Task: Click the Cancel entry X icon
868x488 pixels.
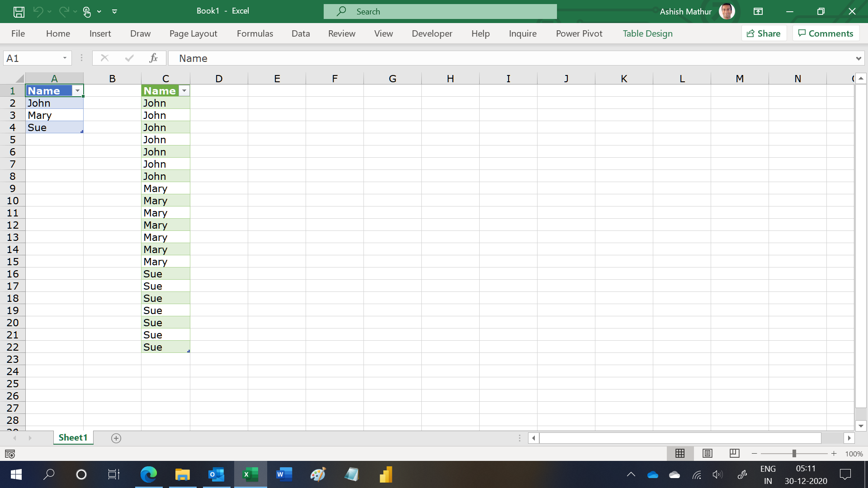Action: click(104, 58)
